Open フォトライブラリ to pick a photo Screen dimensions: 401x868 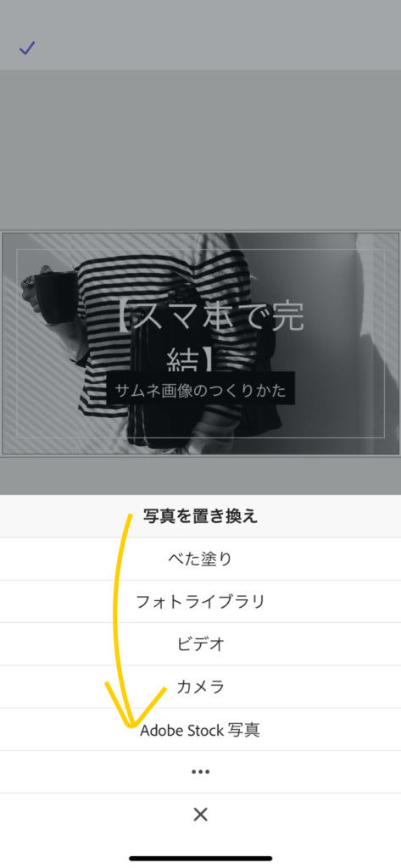(x=200, y=601)
